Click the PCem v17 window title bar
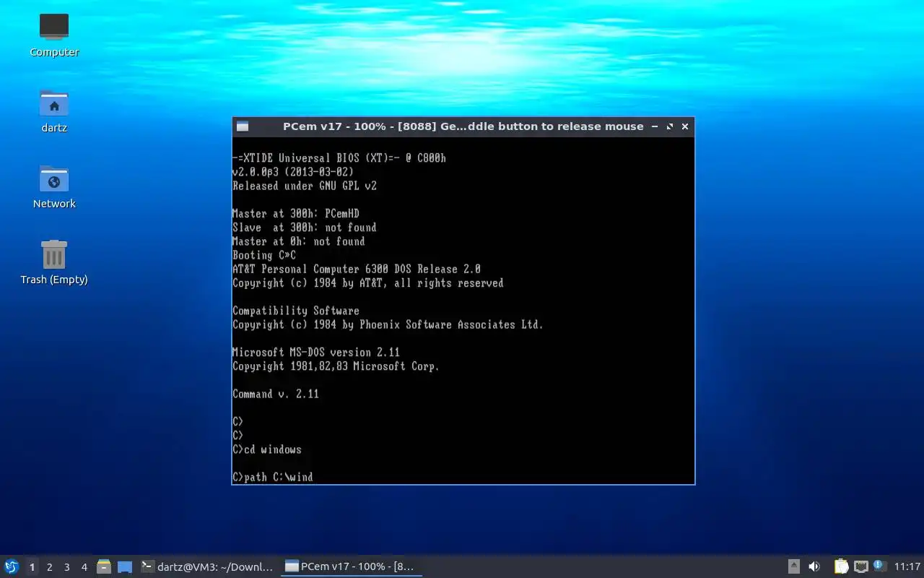Image resolution: width=924 pixels, height=578 pixels. tap(463, 126)
